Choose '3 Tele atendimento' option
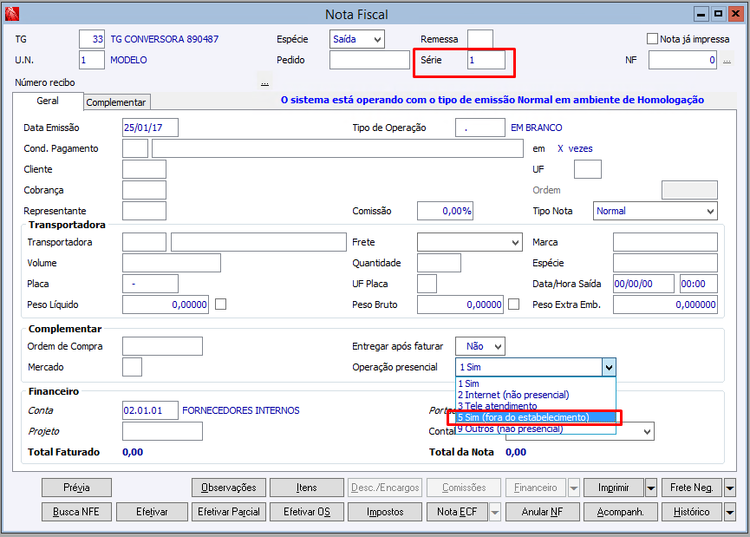The image size is (750, 537). point(536,406)
